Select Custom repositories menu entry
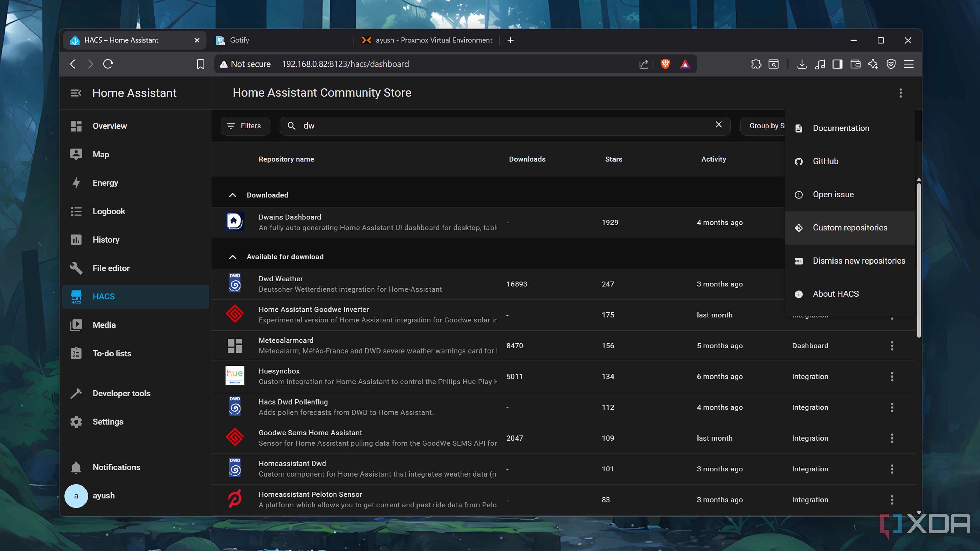The image size is (980, 551). point(850,228)
